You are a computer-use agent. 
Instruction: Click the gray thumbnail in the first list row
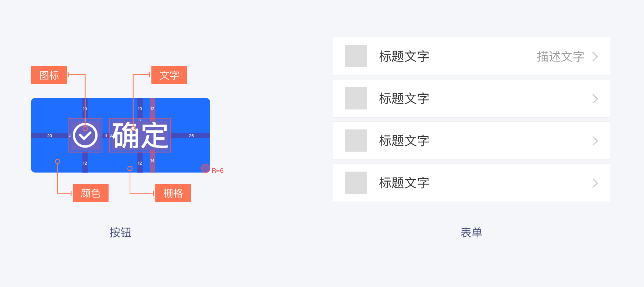pyautogui.click(x=356, y=56)
